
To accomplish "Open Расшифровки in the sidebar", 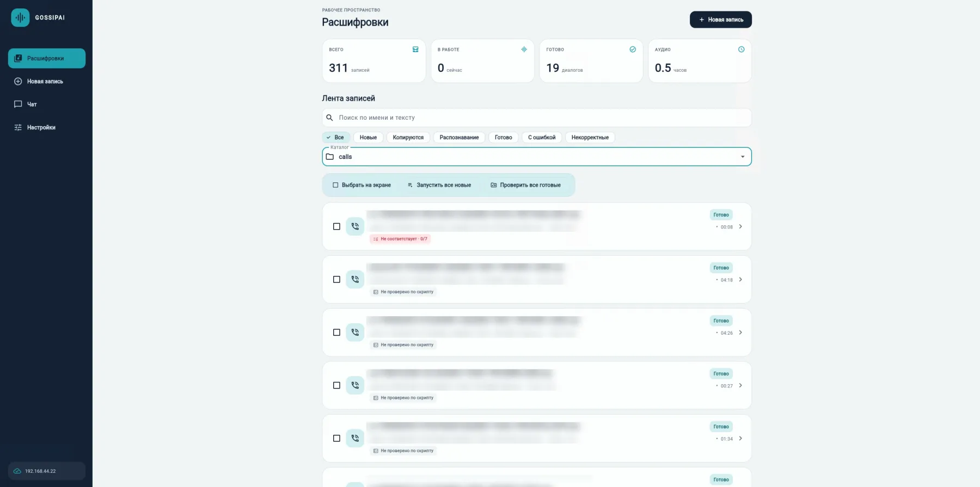I will tap(47, 58).
